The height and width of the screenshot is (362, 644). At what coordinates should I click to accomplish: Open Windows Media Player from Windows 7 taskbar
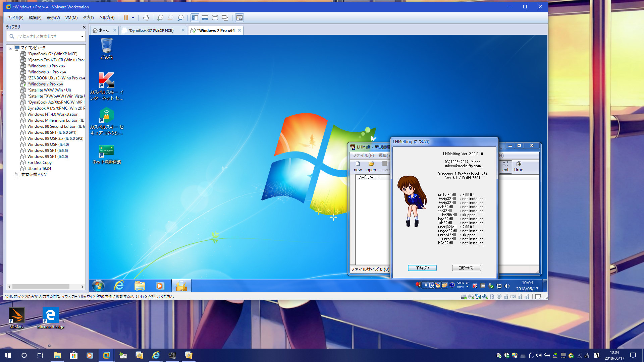pyautogui.click(x=160, y=286)
